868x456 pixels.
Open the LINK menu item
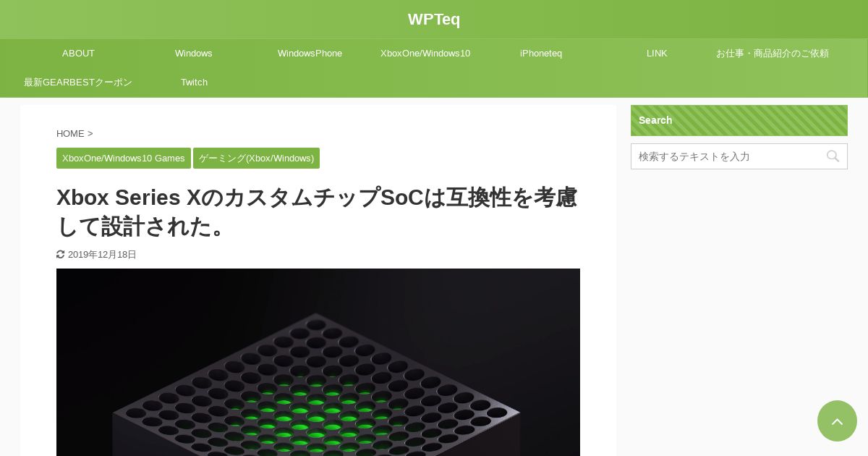click(x=657, y=53)
